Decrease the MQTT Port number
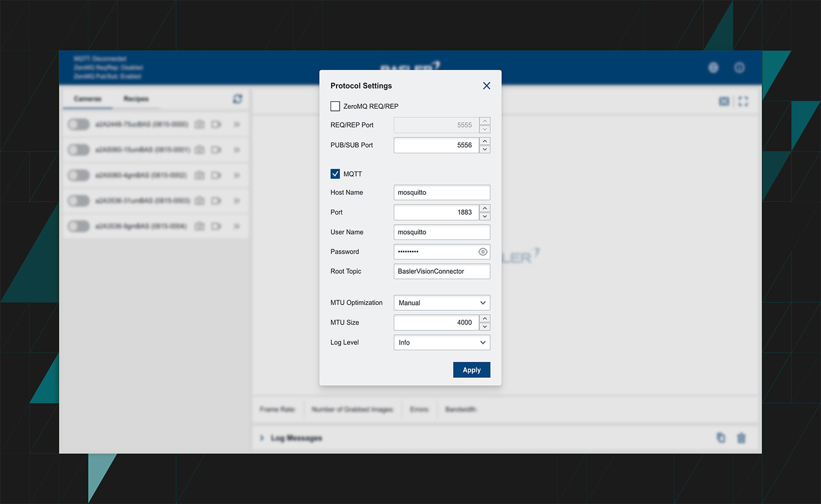This screenshot has height=504, width=821. 485,216
